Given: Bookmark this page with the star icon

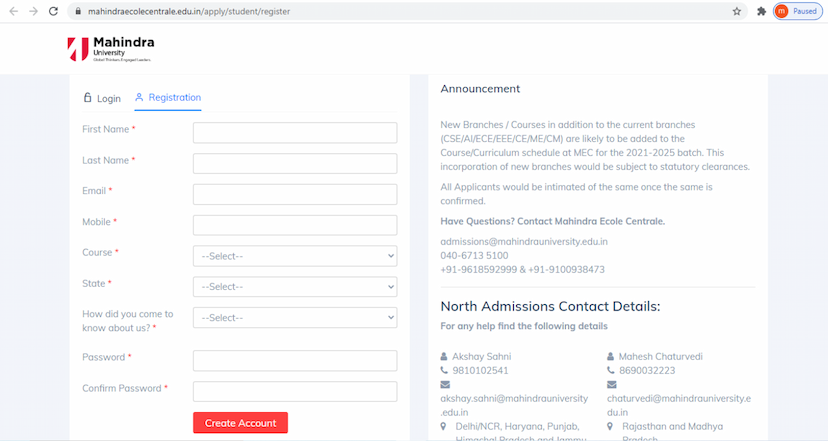Looking at the screenshot, I should [737, 11].
